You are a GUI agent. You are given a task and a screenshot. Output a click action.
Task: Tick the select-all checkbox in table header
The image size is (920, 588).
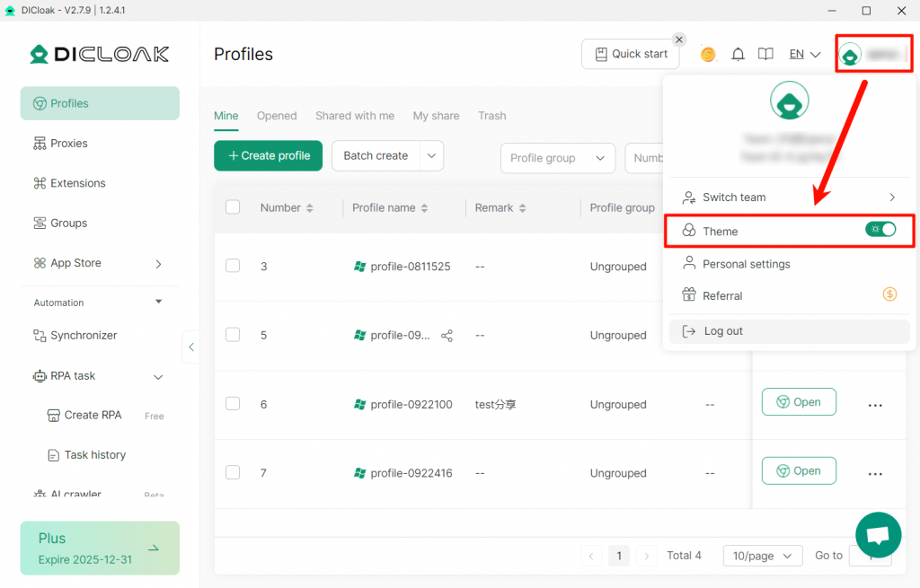[233, 207]
